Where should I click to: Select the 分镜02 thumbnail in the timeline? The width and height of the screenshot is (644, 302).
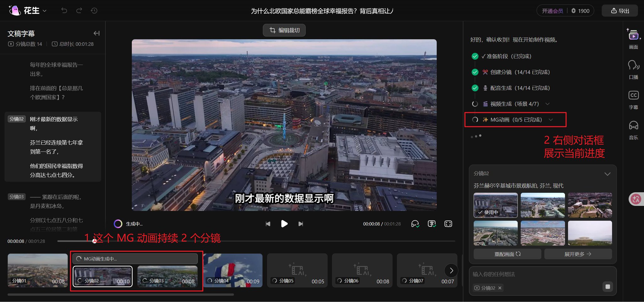(103, 276)
